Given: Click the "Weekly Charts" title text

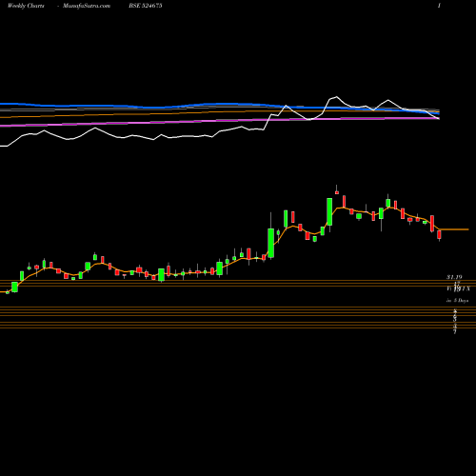Looking at the screenshot, I should [x=26, y=6].
